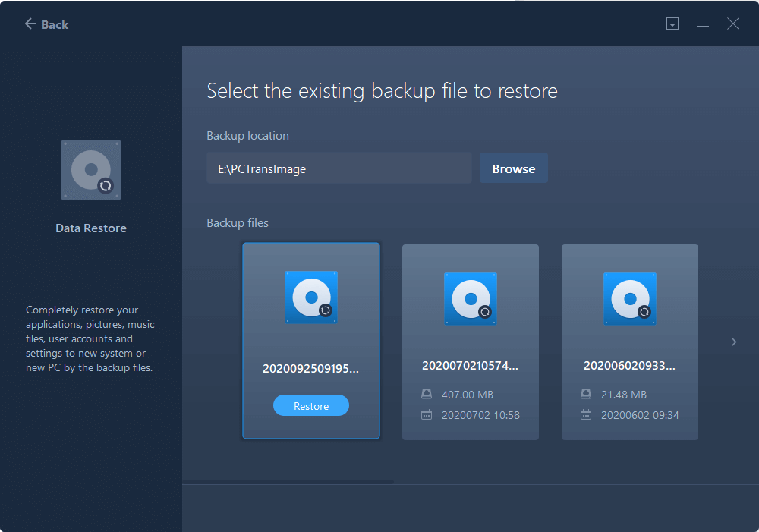Viewport: 759px width, 532px height.
Task: Click the drive size icon beside 407.00 MB
Action: click(x=427, y=395)
